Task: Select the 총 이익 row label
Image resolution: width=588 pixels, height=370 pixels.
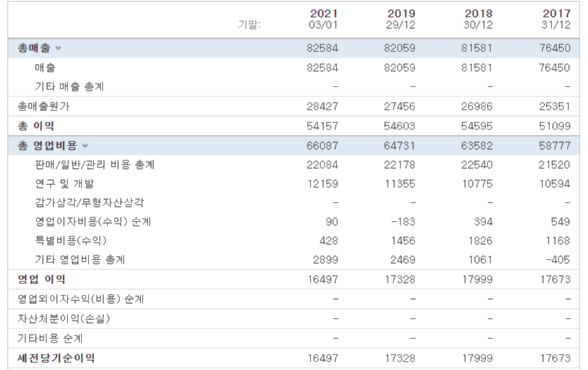Action: click(x=36, y=126)
